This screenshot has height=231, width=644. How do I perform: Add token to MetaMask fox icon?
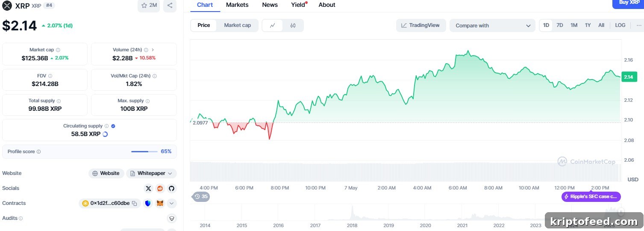click(x=160, y=203)
